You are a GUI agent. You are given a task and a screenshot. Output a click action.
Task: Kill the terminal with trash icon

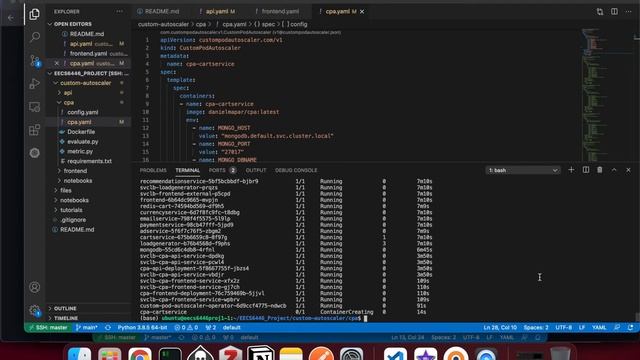tap(600, 170)
